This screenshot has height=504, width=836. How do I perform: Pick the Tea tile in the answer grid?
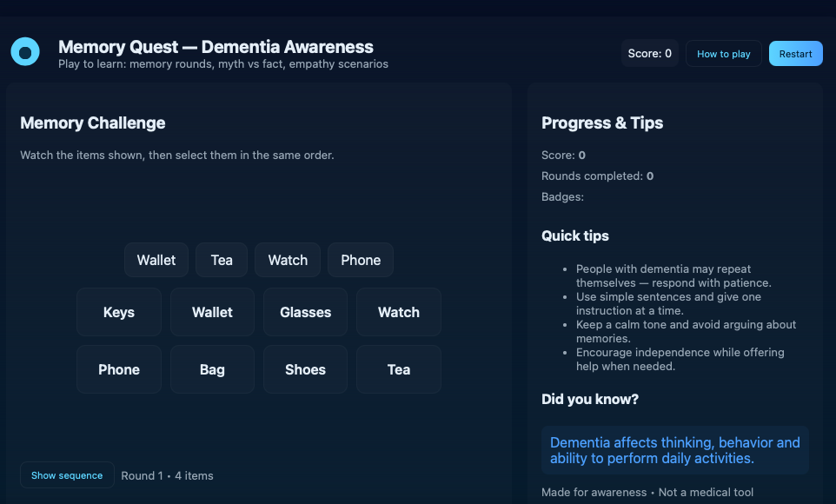pos(398,369)
